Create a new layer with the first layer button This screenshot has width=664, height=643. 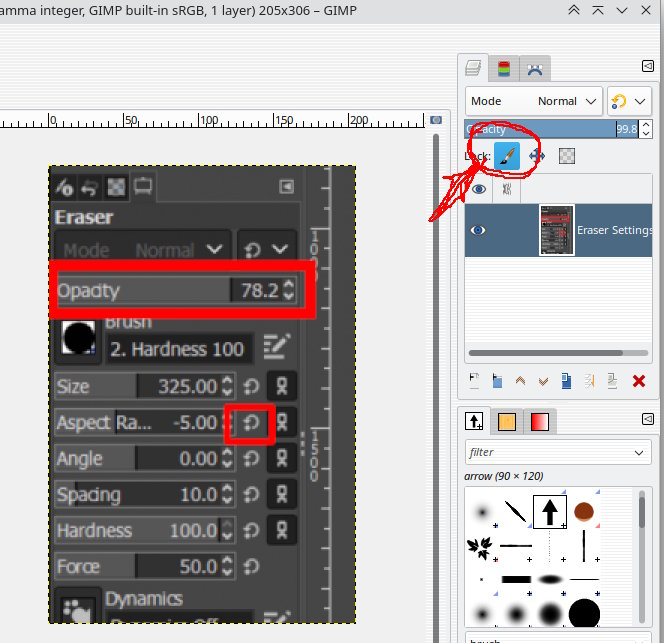tap(474, 380)
